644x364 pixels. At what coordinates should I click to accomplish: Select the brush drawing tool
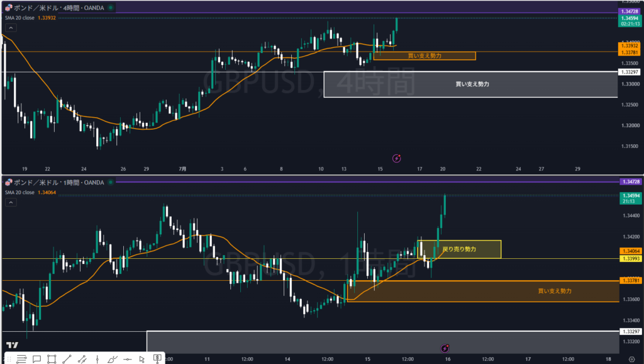(x=112, y=359)
